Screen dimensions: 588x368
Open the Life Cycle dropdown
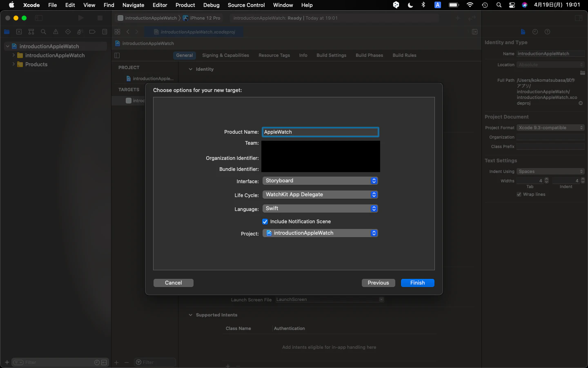[x=320, y=195]
